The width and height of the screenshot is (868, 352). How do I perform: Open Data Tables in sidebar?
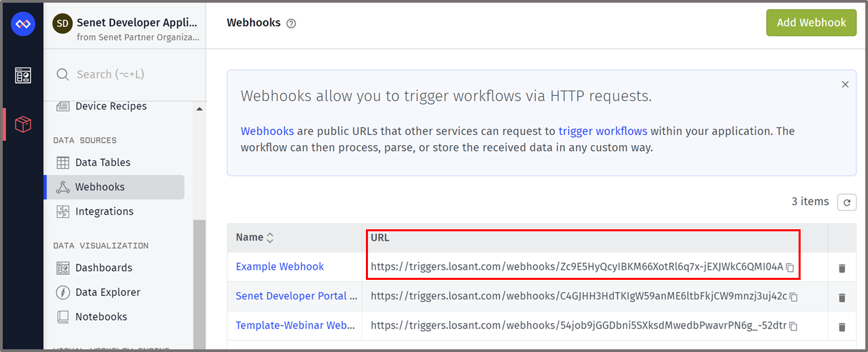click(x=103, y=163)
